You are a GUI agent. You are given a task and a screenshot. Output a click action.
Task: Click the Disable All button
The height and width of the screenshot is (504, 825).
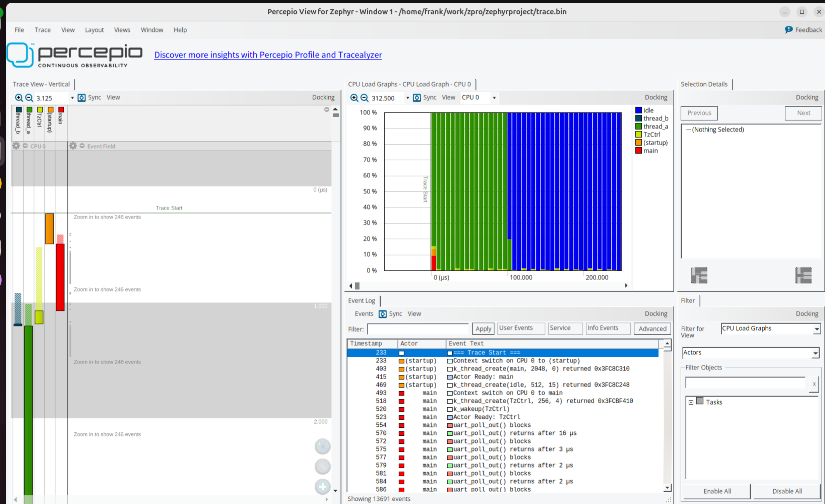coord(787,491)
